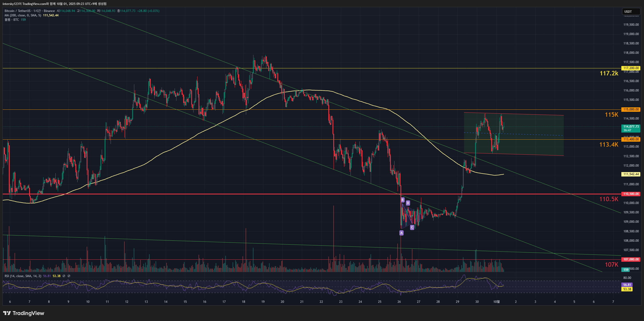Click the green volume 159 axis badge

point(626,270)
